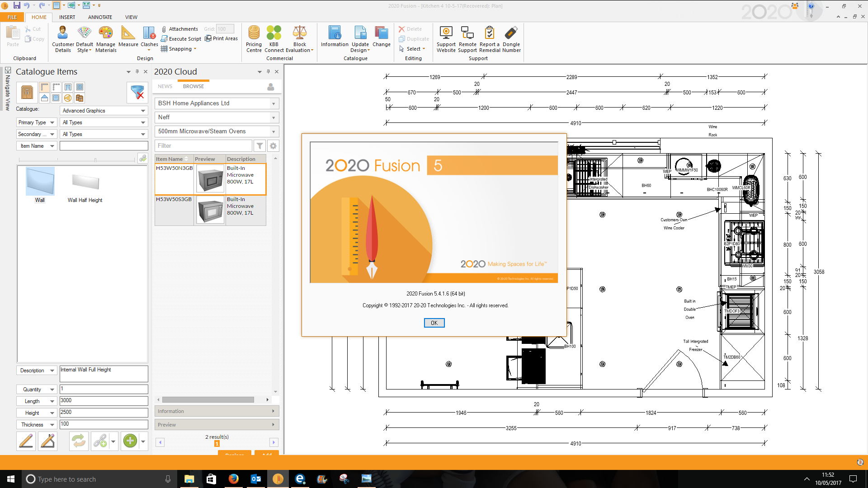This screenshot has width=868, height=488.
Task: Open the NEWS tab in 2020 Cloud
Action: point(165,86)
